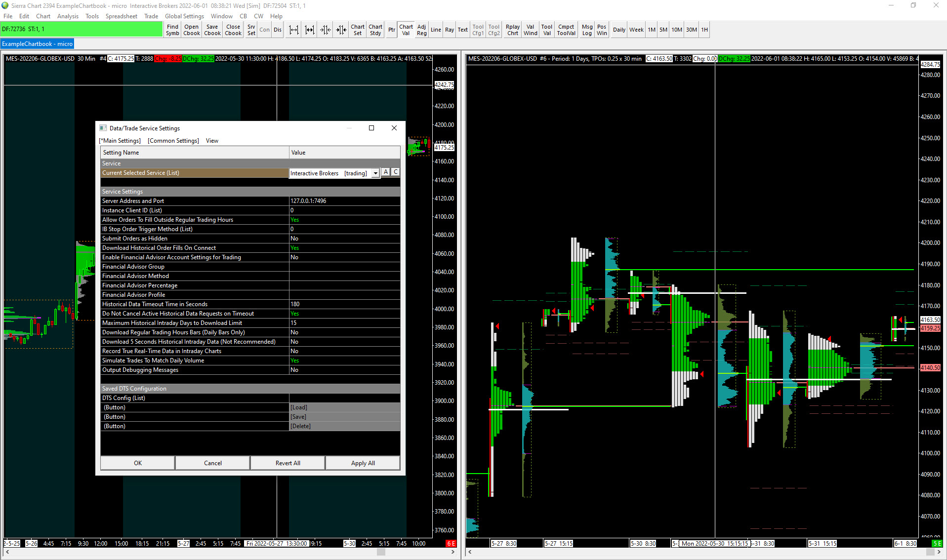Open the Trade menu
947x560 pixels.
click(x=151, y=16)
